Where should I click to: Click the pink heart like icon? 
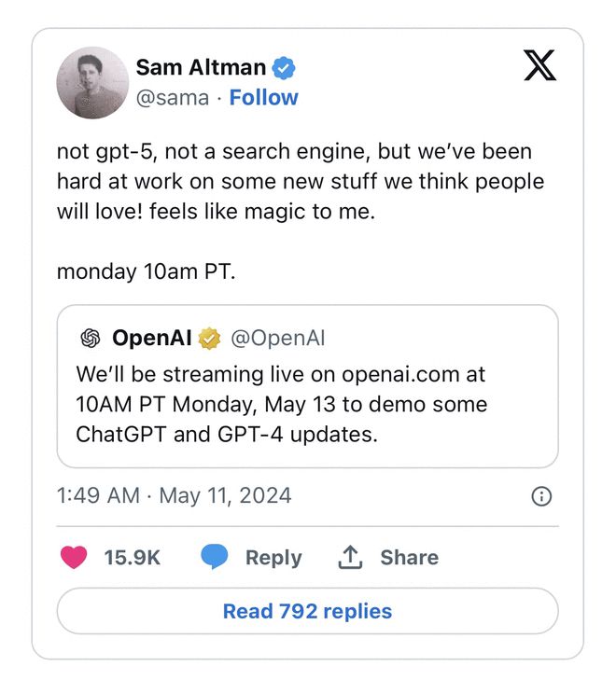click(74, 557)
